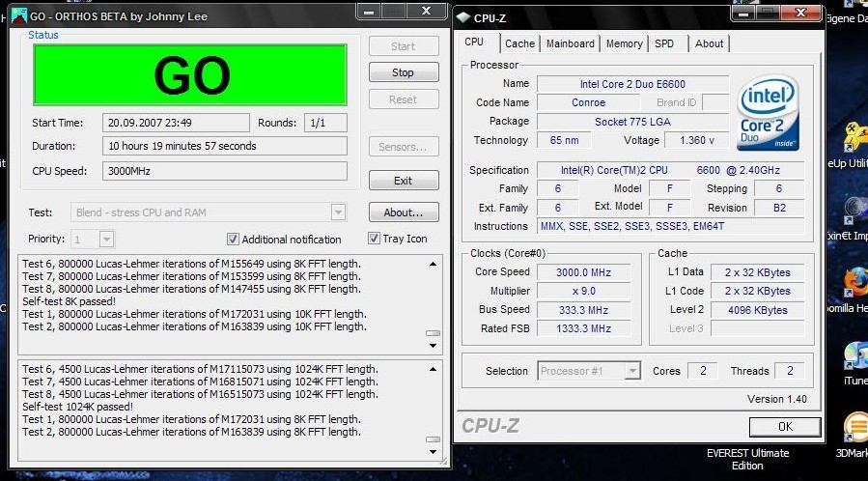Switch to the SPD tab
This screenshot has height=481, width=868.
click(664, 43)
